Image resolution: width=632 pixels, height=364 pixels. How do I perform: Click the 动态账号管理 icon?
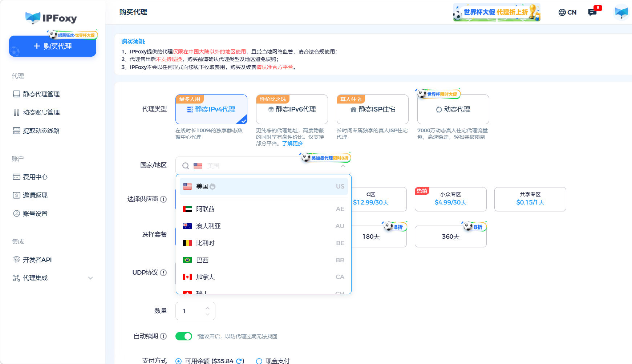click(16, 113)
